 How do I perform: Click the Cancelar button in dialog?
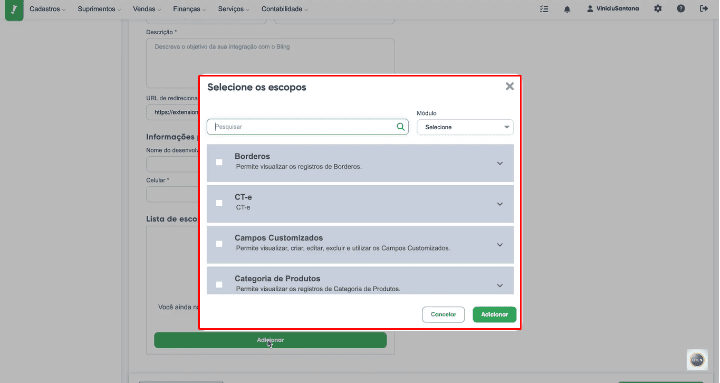(x=443, y=315)
